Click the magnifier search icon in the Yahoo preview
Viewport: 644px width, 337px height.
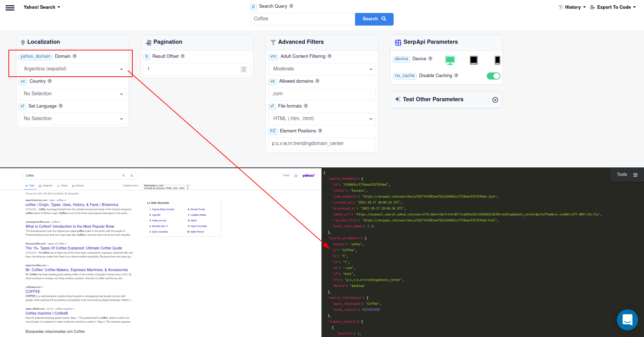tap(132, 176)
